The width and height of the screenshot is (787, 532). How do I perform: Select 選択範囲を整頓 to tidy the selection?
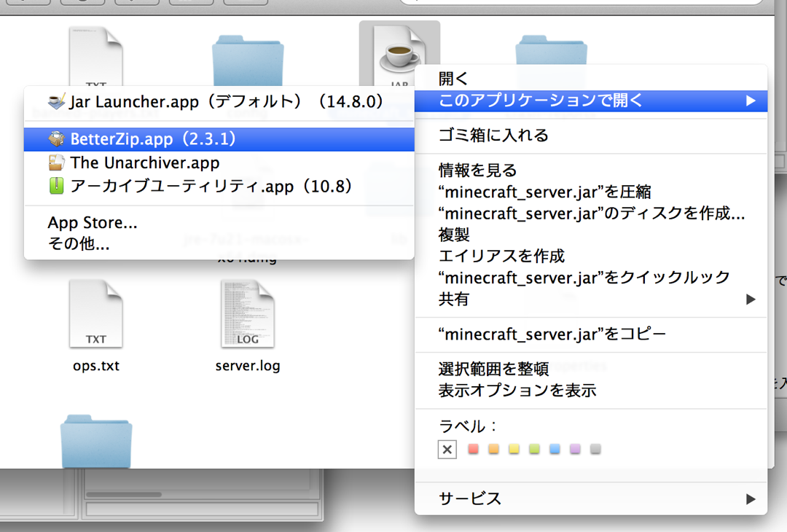tap(591, 369)
